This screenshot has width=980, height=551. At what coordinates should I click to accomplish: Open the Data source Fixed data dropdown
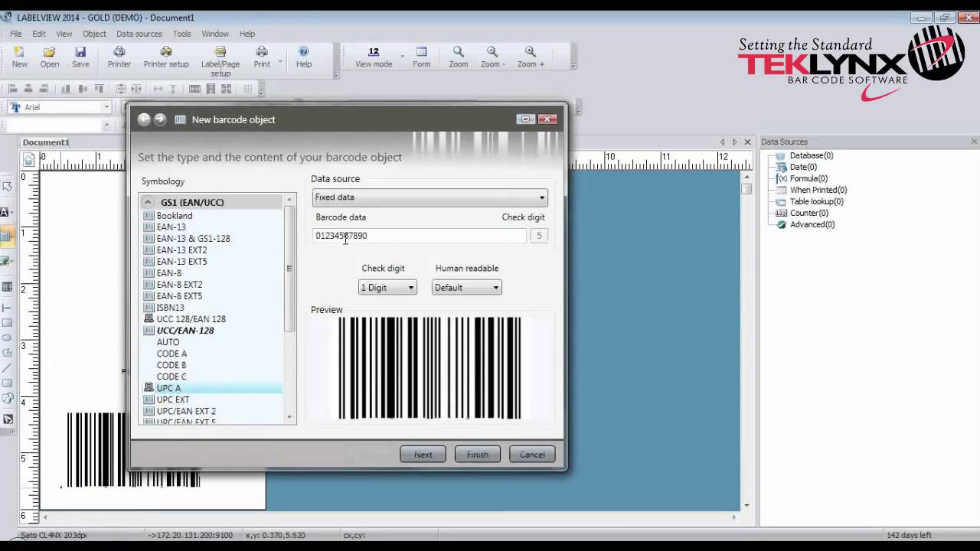coord(430,197)
